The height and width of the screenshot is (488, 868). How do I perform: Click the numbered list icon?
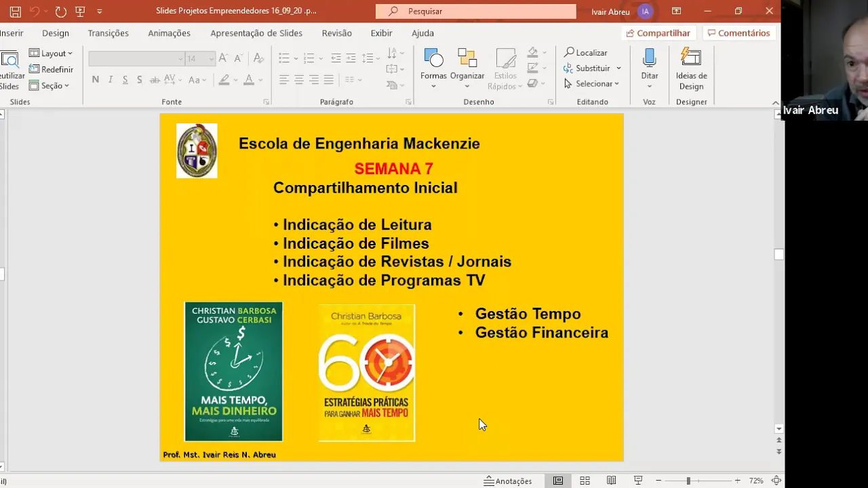[x=309, y=58]
